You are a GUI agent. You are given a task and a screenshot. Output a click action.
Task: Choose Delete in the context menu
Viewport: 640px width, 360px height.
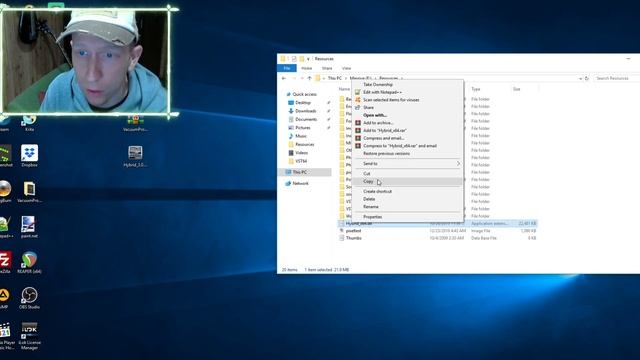(408, 199)
